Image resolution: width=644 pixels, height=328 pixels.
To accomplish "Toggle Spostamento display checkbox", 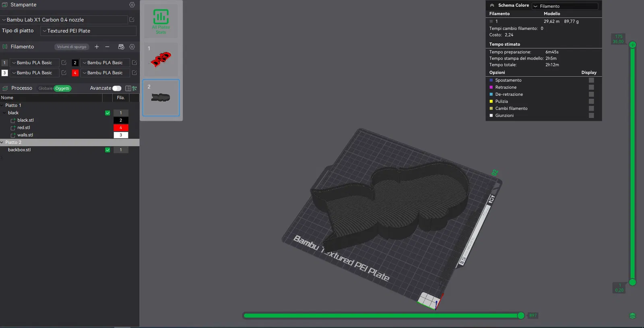I will [591, 80].
